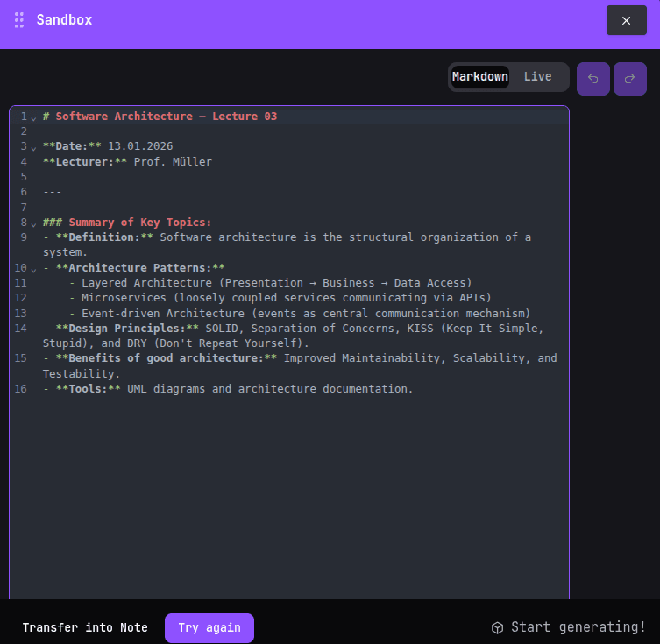Click the Try again button
The height and width of the screenshot is (644, 660).
click(209, 627)
